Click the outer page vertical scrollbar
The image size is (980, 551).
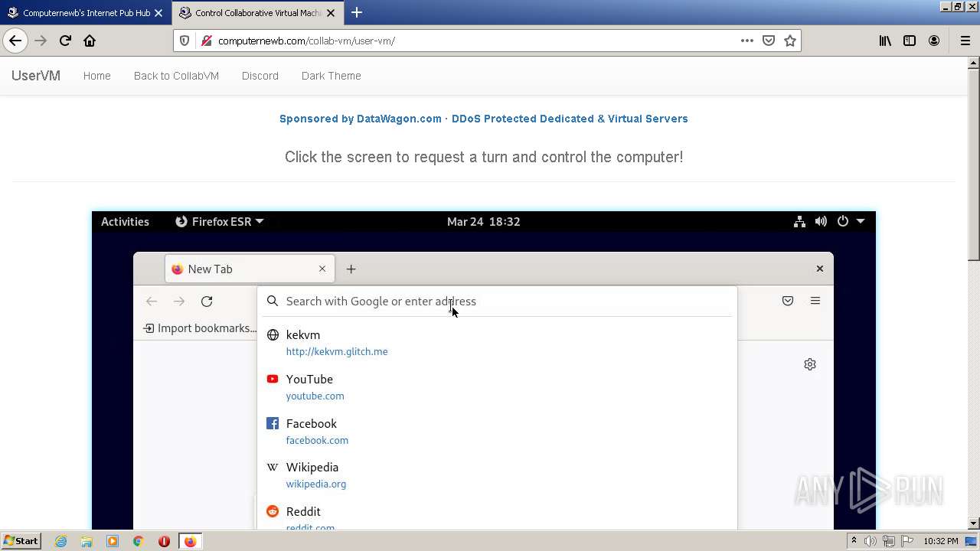(974, 165)
